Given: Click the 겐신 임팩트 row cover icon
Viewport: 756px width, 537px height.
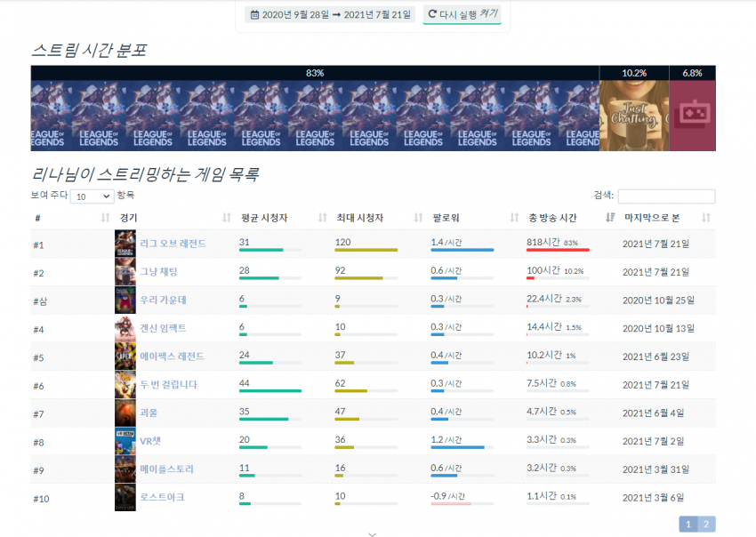Looking at the screenshot, I should [125, 328].
